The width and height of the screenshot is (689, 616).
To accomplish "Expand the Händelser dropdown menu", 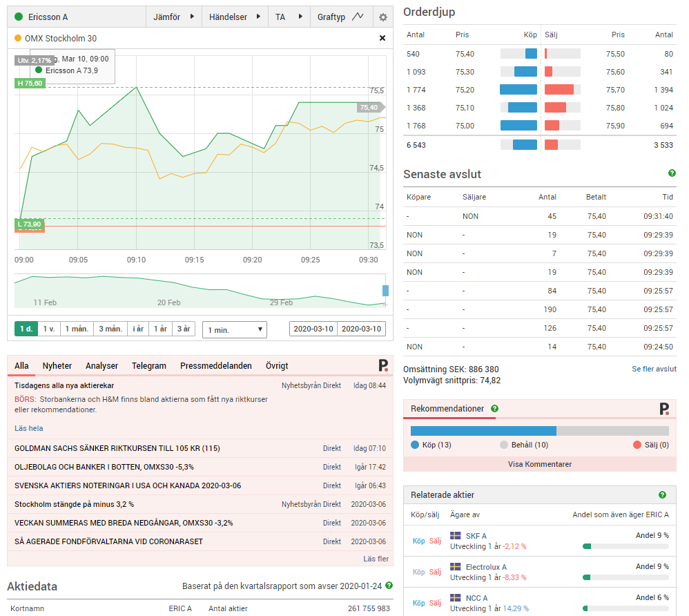I will (235, 17).
